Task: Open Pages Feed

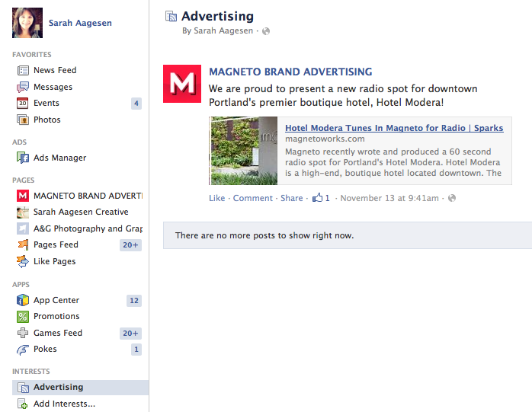Action: coord(56,244)
